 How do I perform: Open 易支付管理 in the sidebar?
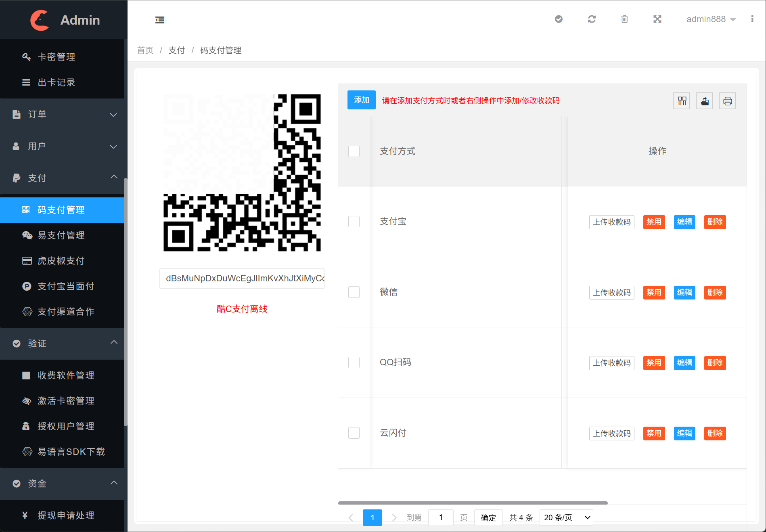[x=61, y=235]
